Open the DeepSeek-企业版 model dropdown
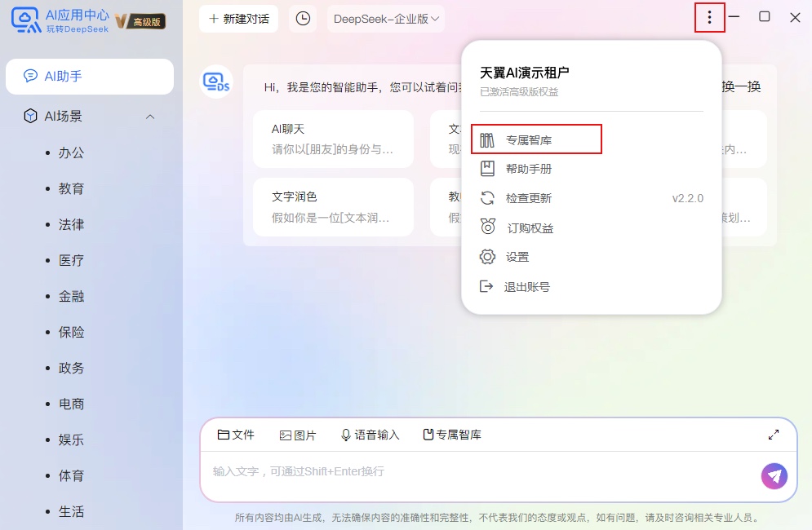Screen dimensions: 812x530 (x=386, y=19)
